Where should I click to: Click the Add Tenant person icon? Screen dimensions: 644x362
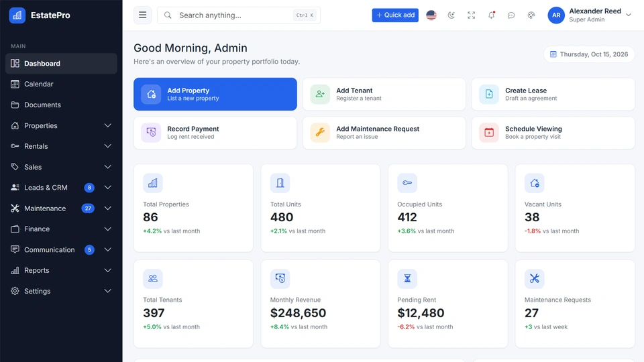tap(320, 94)
